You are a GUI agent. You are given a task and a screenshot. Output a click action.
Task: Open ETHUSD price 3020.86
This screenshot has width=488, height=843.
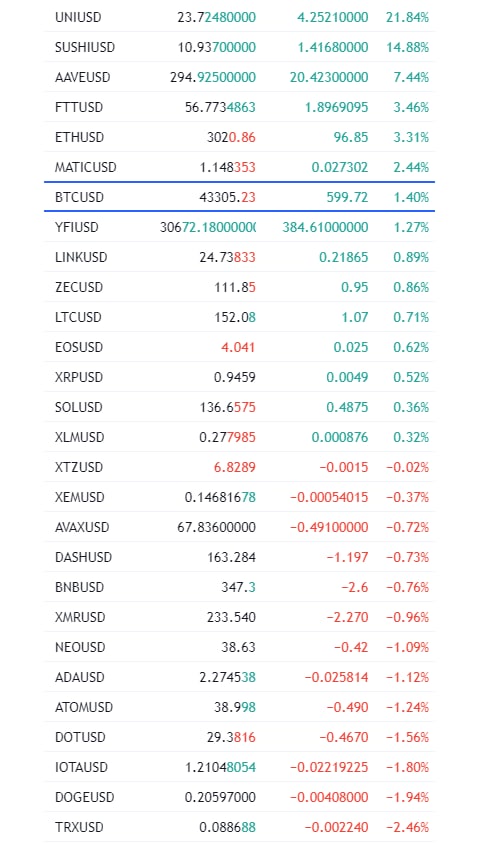[x=231, y=137]
